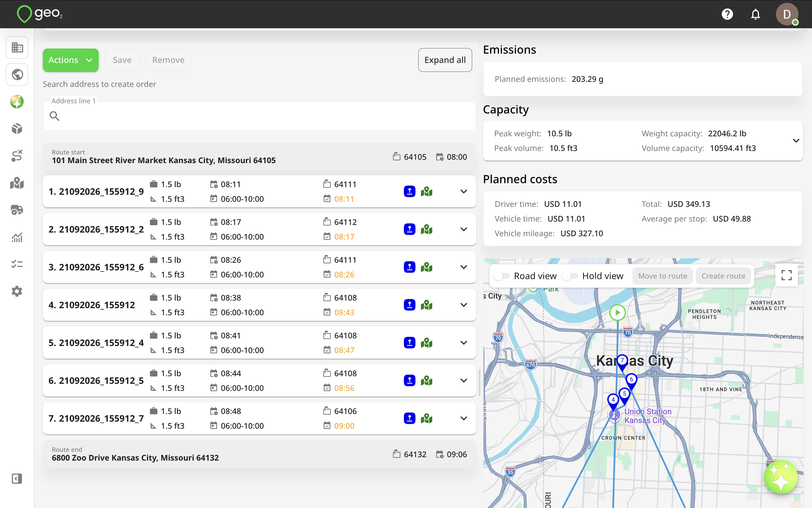This screenshot has width=812, height=508.
Task: Expand order 1 21092026_155912_9 row
Action: coord(464,192)
